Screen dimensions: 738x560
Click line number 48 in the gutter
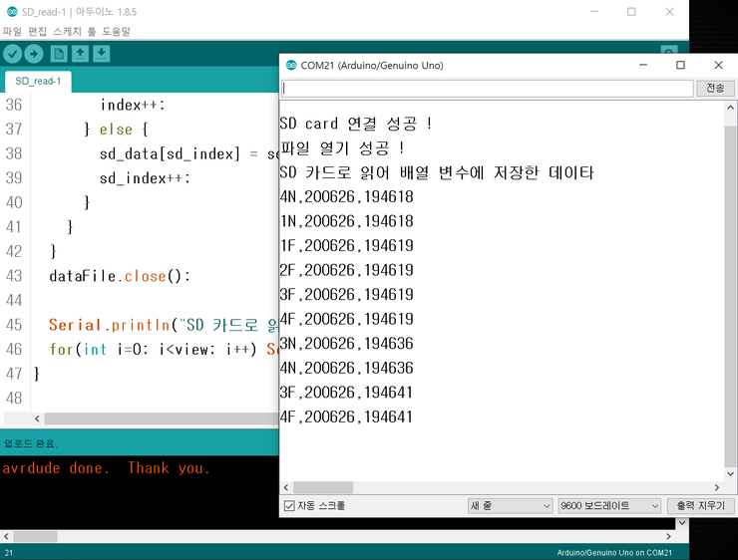click(x=14, y=399)
